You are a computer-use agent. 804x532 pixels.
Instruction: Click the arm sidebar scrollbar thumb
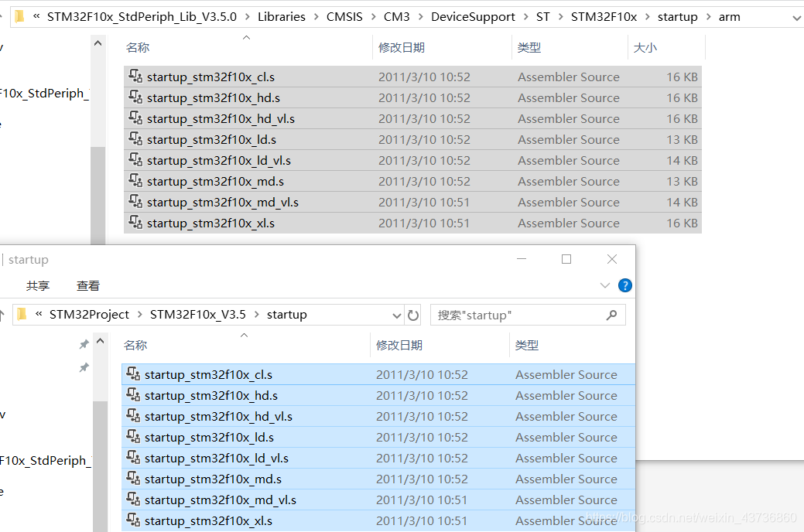point(98,195)
